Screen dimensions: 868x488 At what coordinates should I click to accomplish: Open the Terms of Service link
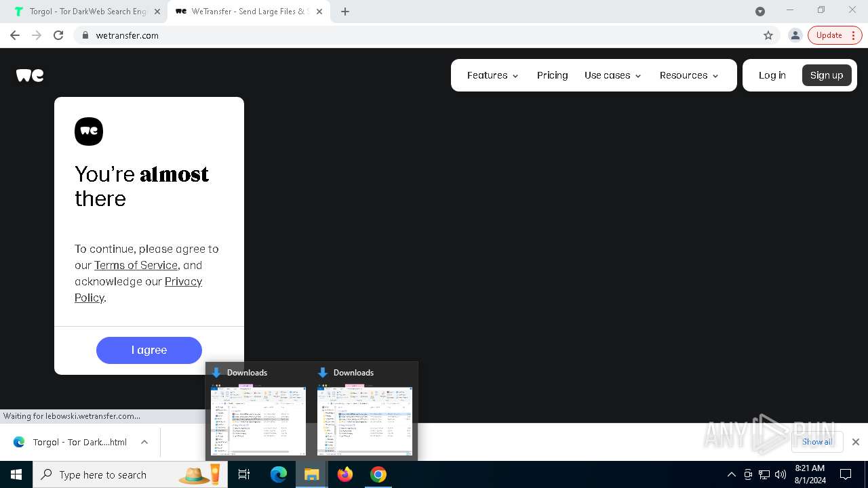click(136, 265)
